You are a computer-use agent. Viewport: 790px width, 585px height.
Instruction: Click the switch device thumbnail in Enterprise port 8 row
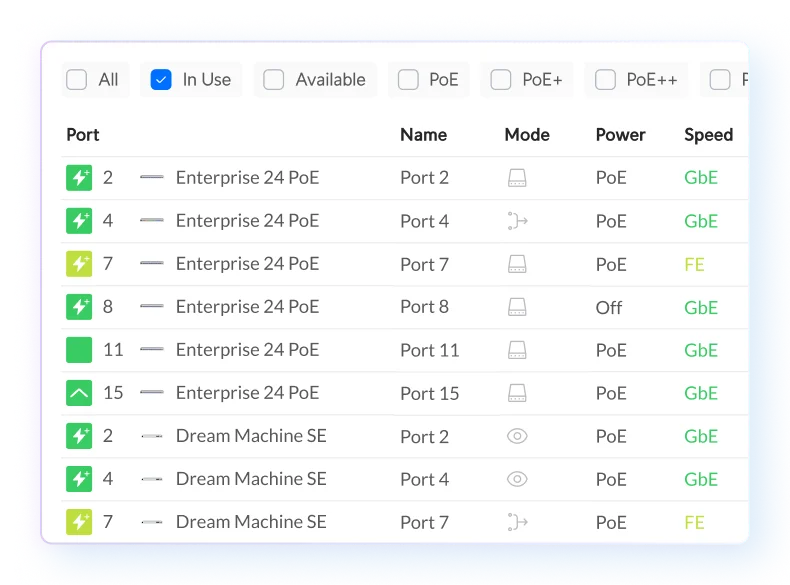[x=152, y=306]
